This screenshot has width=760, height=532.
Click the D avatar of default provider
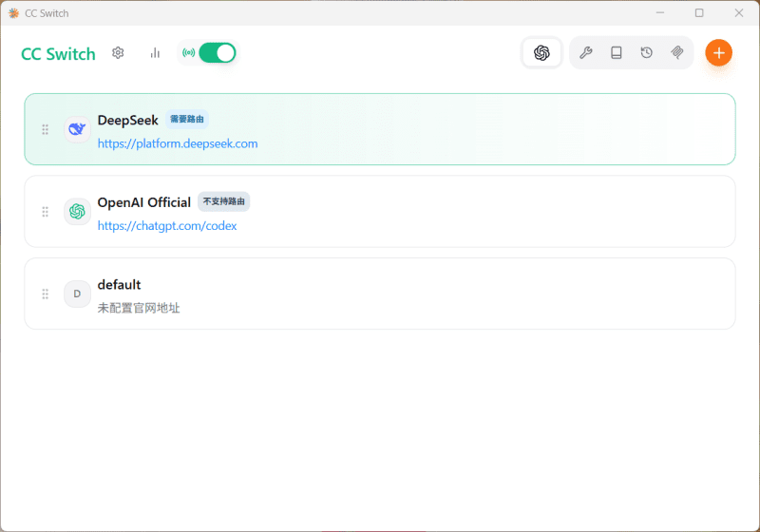(77, 294)
